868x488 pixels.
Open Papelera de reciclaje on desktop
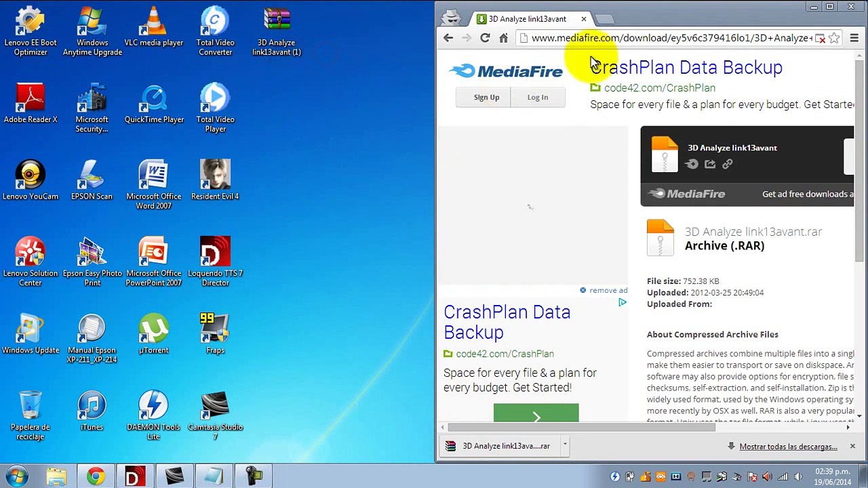31,416
